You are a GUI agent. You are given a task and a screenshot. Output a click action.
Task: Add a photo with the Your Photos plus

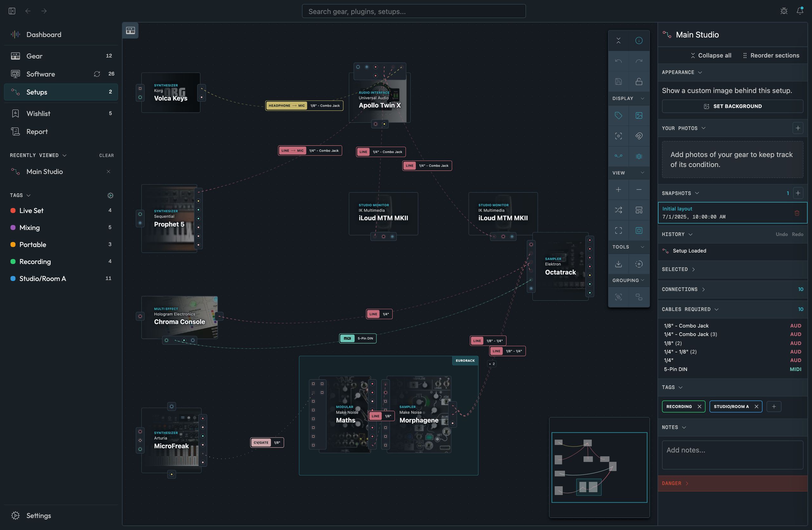pos(798,128)
